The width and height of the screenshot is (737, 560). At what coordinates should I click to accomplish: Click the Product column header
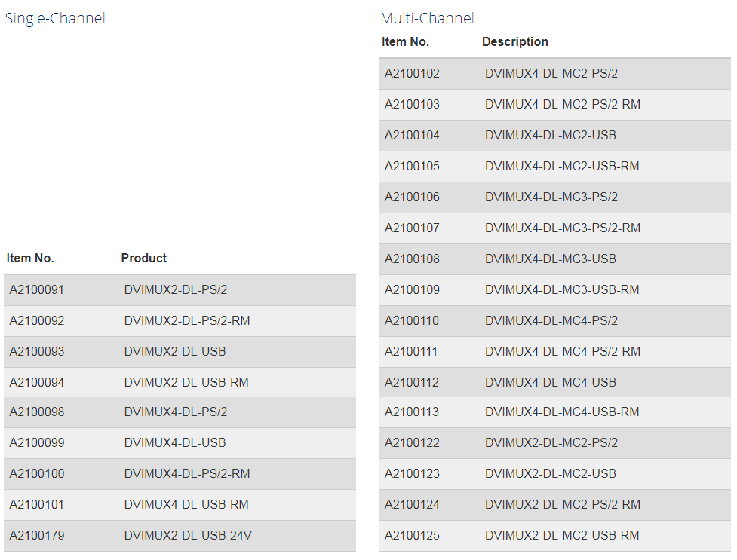click(144, 259)
